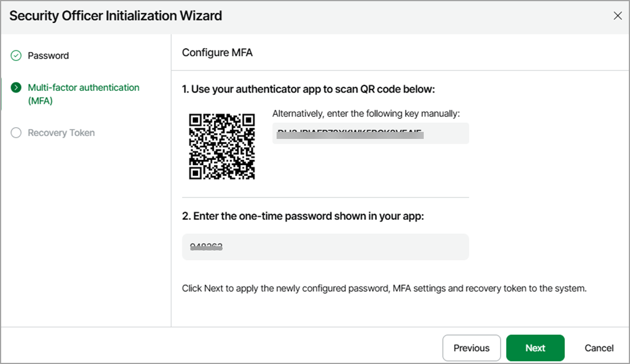The image size is (630, 364).
Task: Cancel the wizard
Action: pyautogui.click(x=599, y=348)
